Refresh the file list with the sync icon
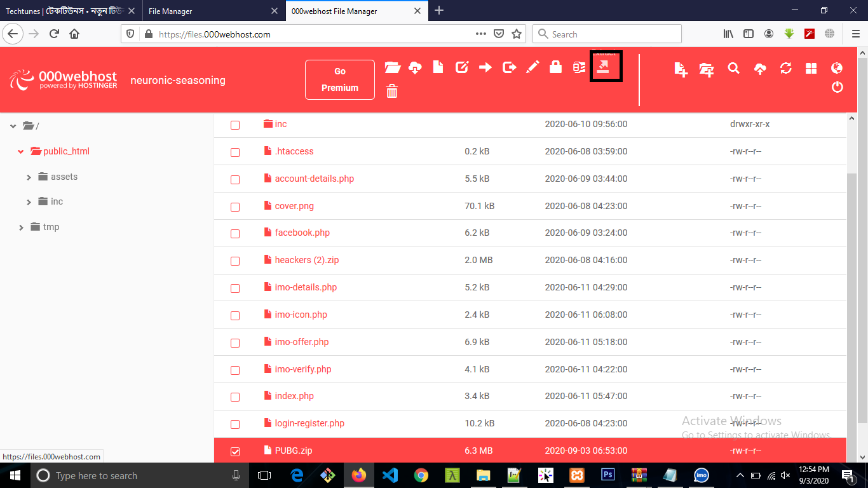The image size is (868, 488). (x=786, y=68)
